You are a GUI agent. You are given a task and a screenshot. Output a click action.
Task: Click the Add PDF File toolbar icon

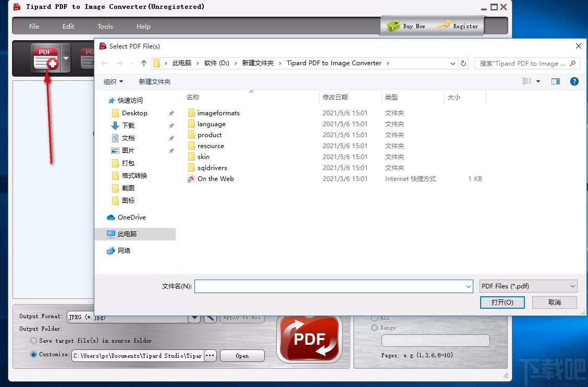pos(44,57)
